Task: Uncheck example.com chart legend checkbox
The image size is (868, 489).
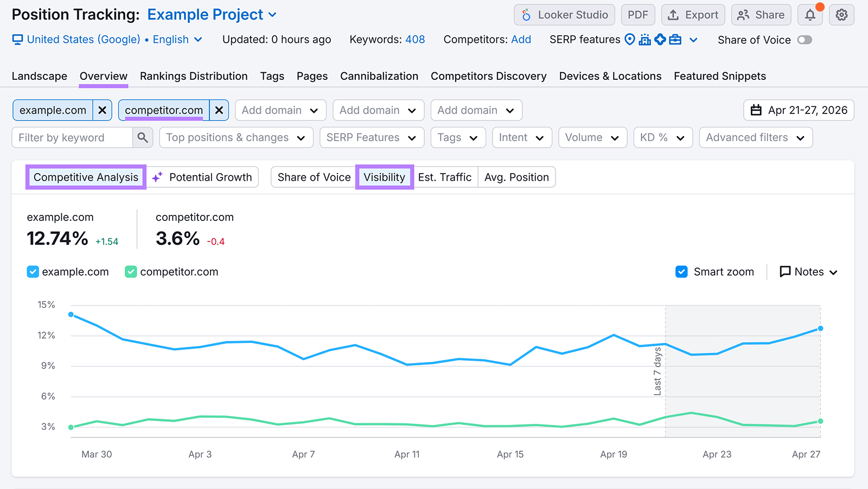Action: click(33, 272)
